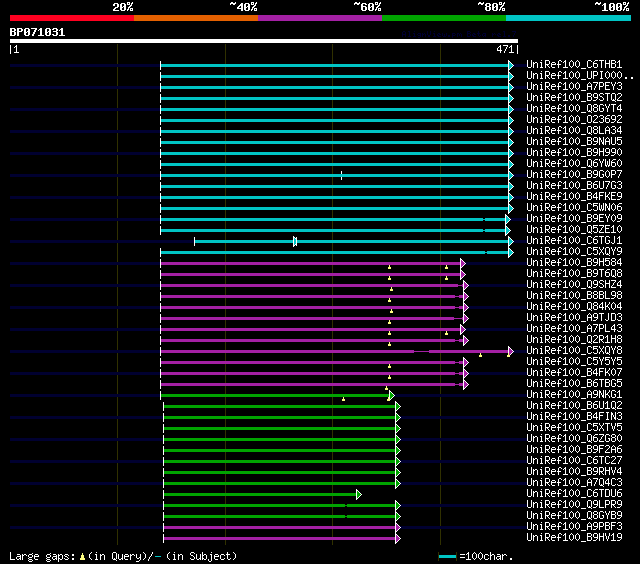
Task: Click the green arrowhead ending UniRef100_A9NKG1 alignment
Action: (392, 395)
